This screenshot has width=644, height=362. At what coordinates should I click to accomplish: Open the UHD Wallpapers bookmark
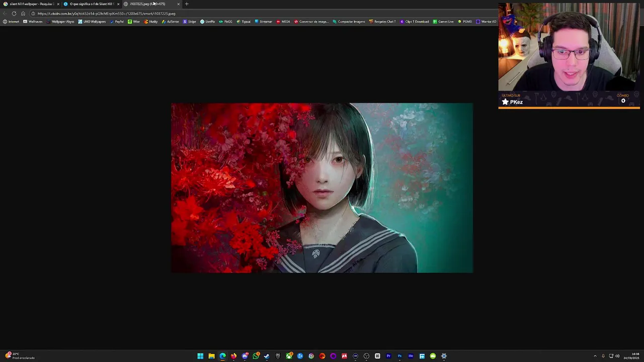[92, 22]
